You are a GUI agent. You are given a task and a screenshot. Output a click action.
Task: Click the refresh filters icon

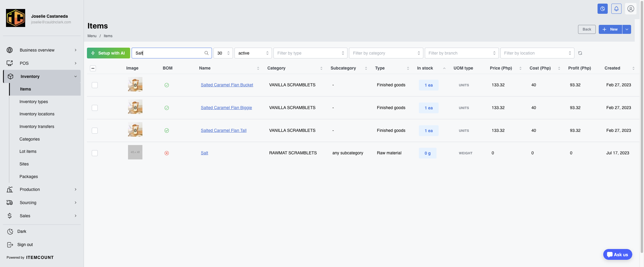tap(580, 53)
